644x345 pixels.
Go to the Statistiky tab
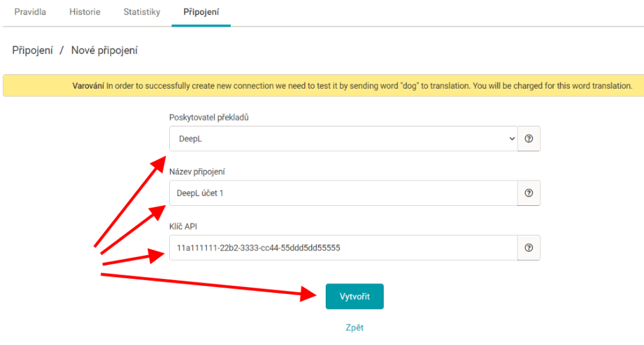point(142,12)
